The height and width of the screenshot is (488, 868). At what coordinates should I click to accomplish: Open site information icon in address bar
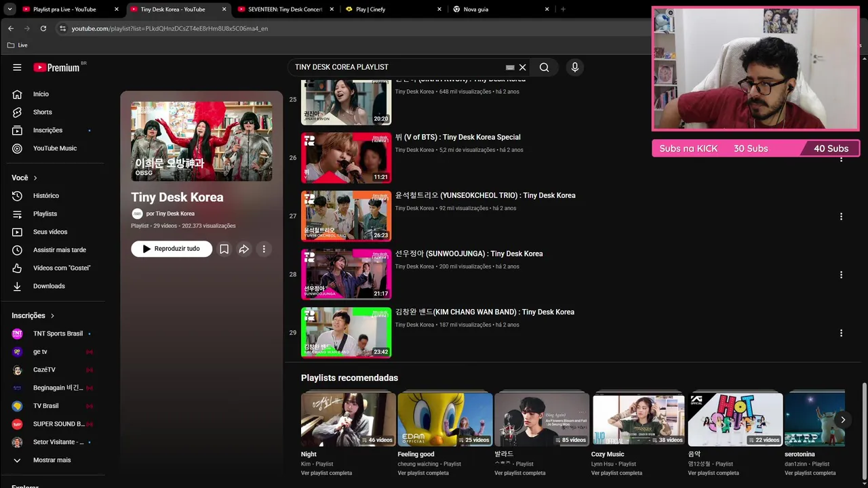pos(62,28)
